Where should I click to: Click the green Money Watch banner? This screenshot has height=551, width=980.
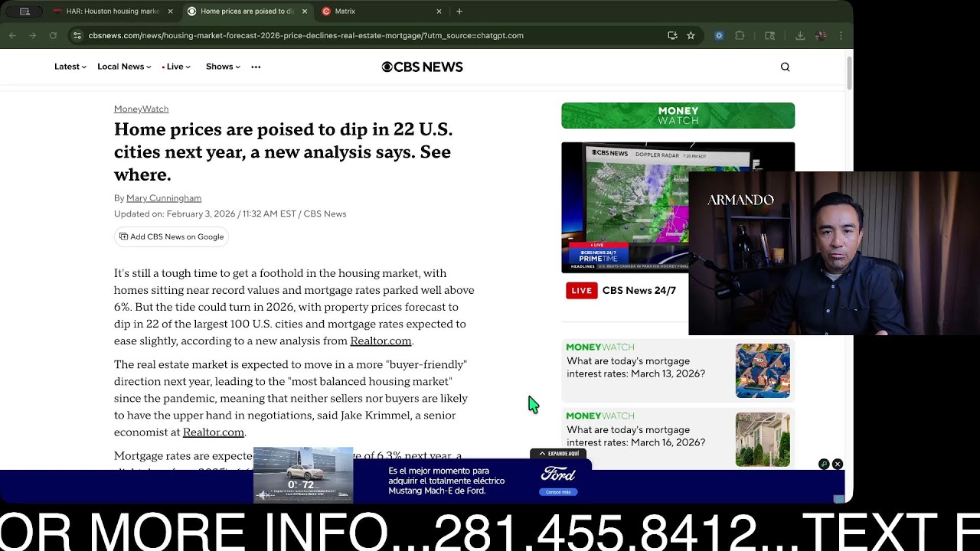tap(678, 116)
